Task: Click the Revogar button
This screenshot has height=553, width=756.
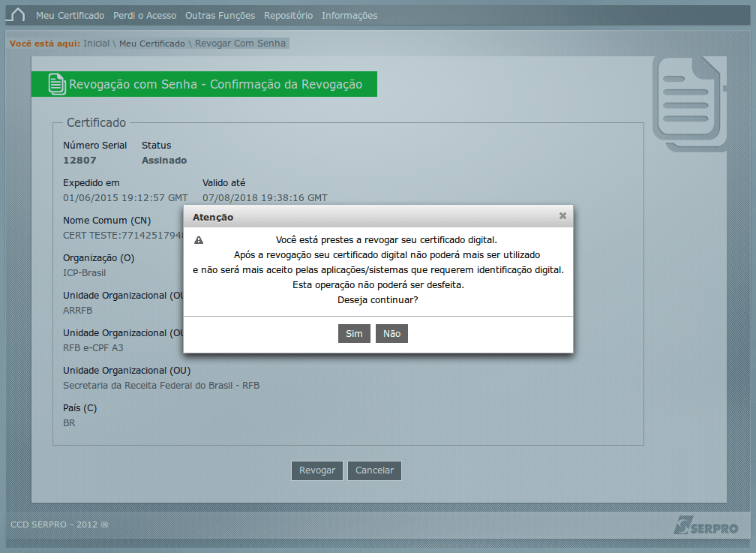Action: coord(316,470)
